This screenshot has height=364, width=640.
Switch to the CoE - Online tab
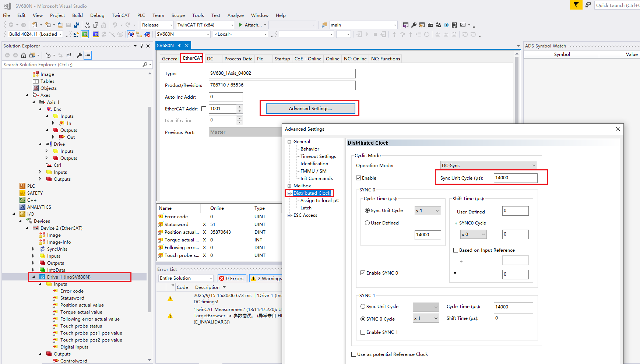point(308,59)
